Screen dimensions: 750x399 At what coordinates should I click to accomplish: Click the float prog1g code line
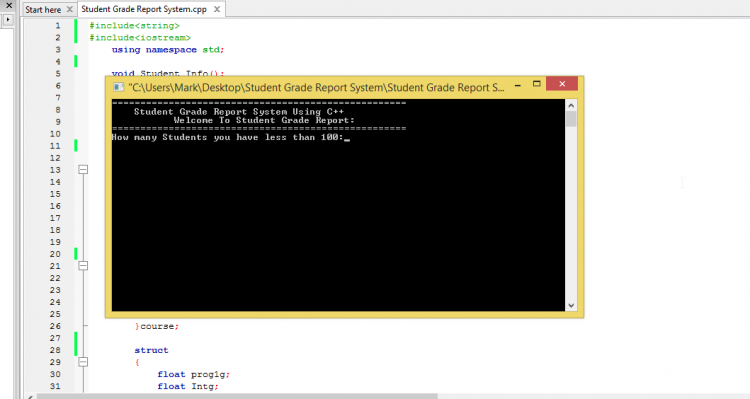point(194,374)
